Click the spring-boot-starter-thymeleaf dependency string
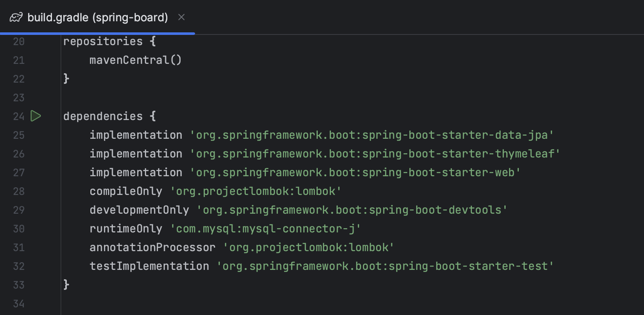Viewport: 644px width, 315px height. (375, 154)
